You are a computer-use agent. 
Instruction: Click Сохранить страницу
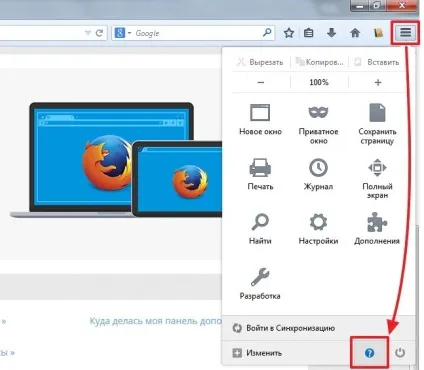(377, 124)
